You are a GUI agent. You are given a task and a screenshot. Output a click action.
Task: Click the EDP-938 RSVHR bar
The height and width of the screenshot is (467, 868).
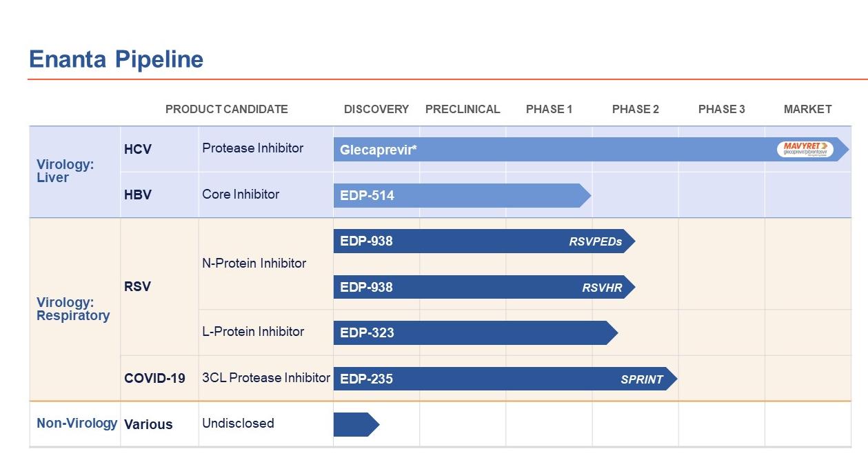coord(483,288)
